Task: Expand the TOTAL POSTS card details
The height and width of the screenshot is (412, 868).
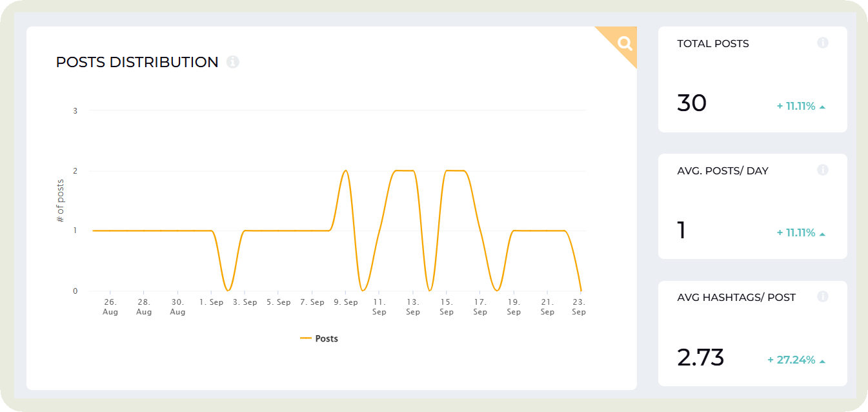Action: (752, 79)
